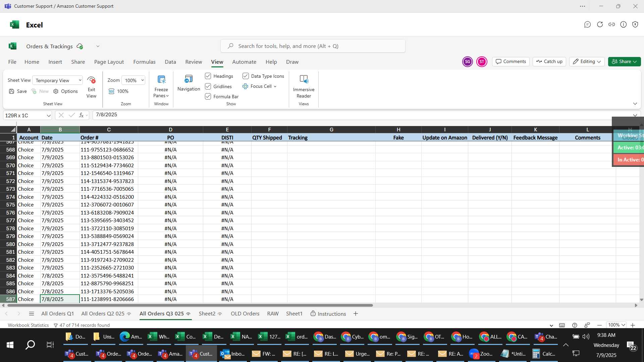Image resolution: width=644 pixels, height=362 pixels.
Task: Open the chat bubble icon in Teams header
Action: pyautogui.click(x=587, y=24)
